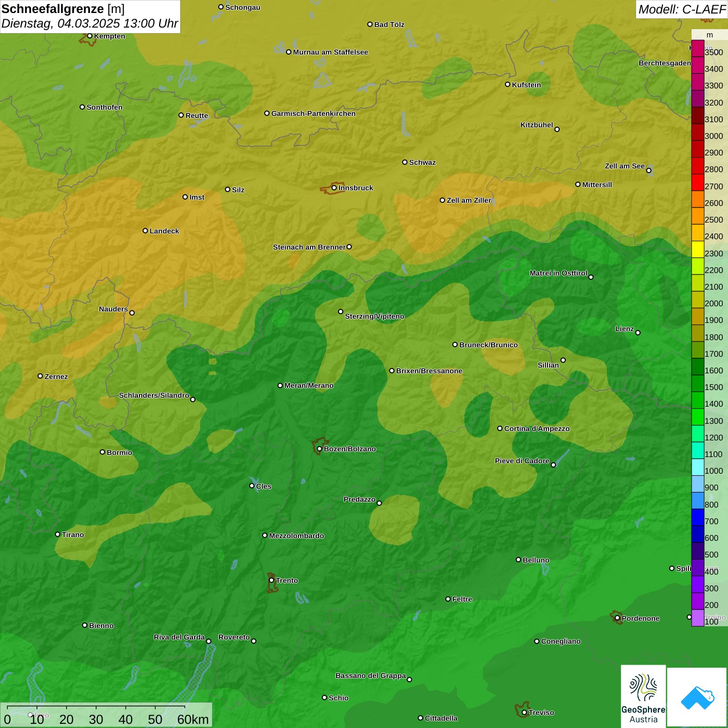Click the 'Murnau am Staffelsee' label
Viewport: 728px width, 728px height.
pyautogui.click(x=330, y=52)
